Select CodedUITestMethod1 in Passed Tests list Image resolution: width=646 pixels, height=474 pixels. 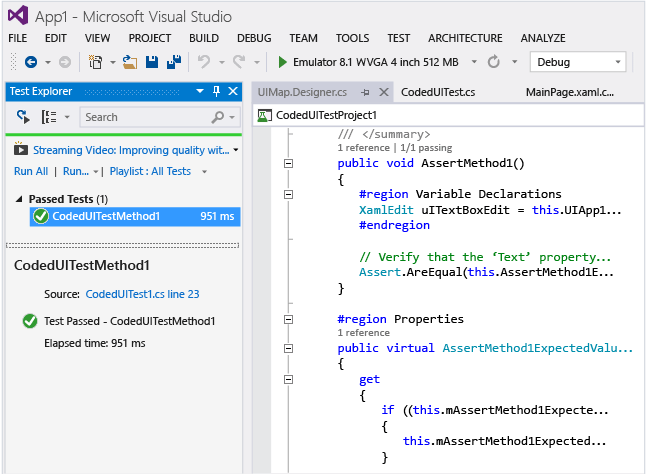135,216
